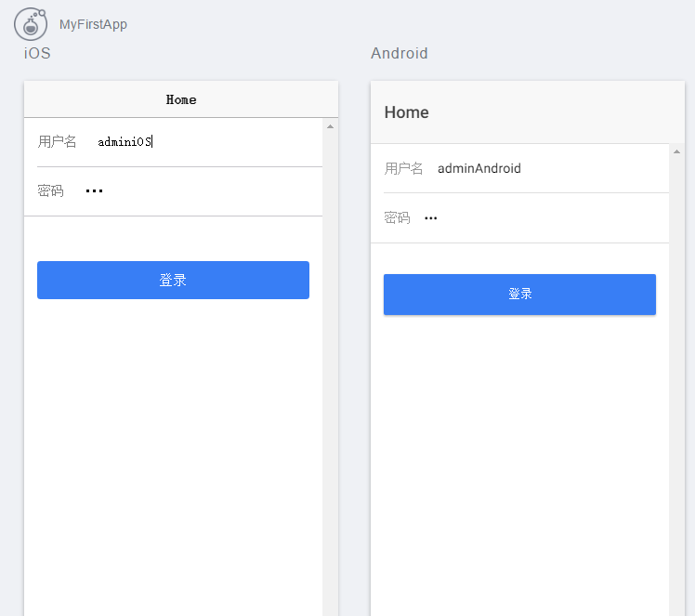Click the iOS platform heading
695x616 pixels.
pyautogui.click(x=37, y=53)
